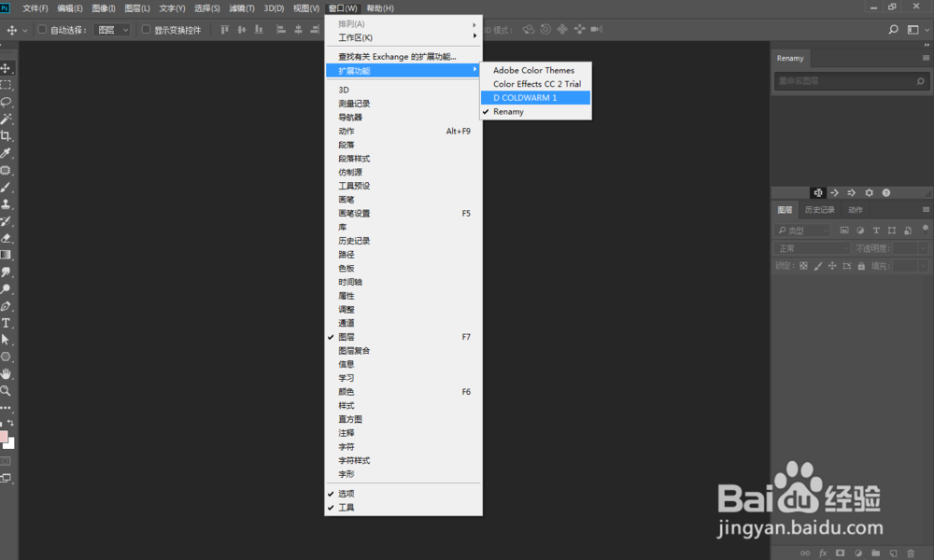Select the Clone Stamp tool
Screen dimensions: 934x560
click(x=6, y=204)
